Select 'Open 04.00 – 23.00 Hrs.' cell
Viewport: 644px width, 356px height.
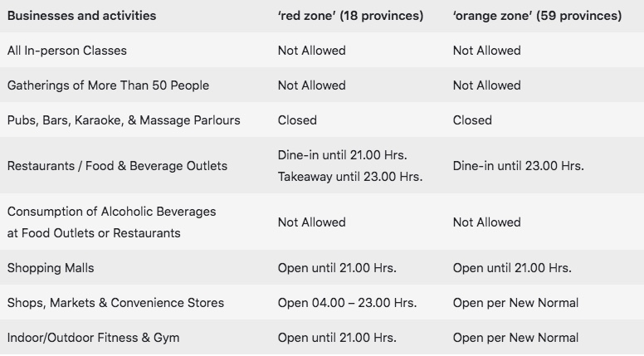(x=347, y=303)
